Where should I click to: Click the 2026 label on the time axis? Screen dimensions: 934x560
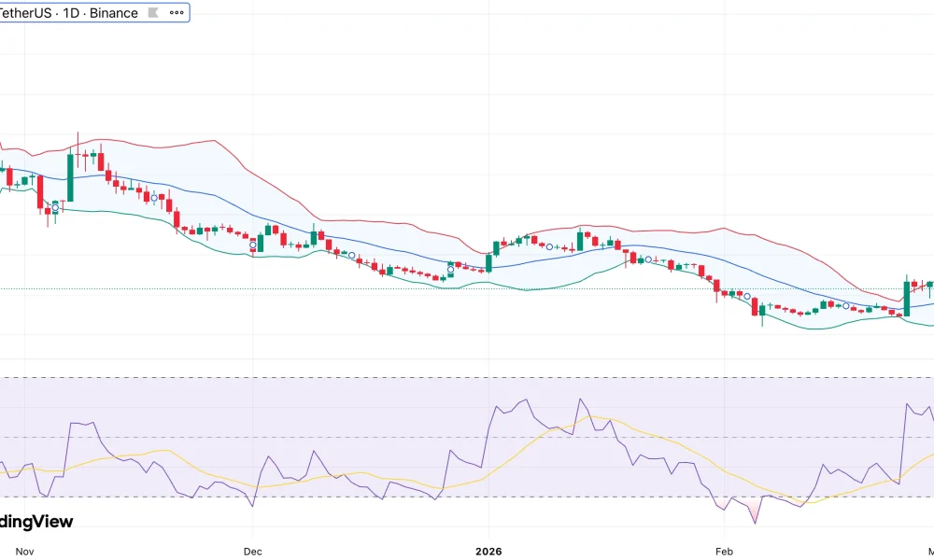(x=488, y=552)
